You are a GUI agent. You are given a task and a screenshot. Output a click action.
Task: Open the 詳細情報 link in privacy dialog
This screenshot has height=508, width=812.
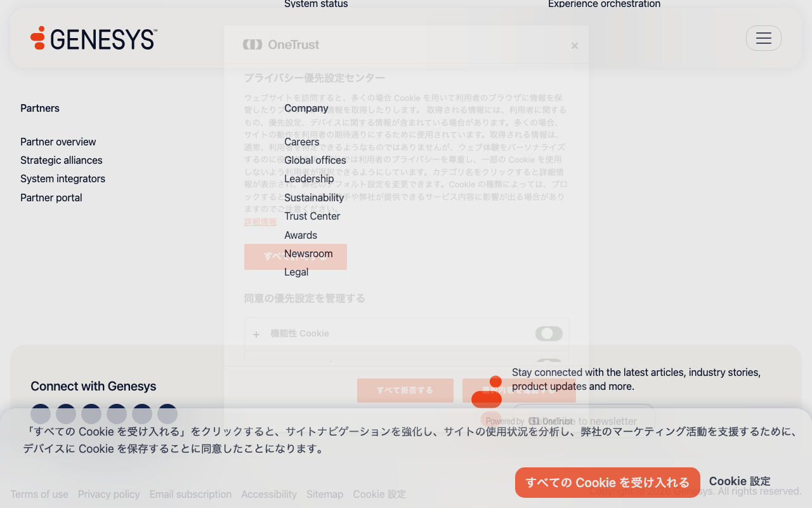tap(261, 222)
